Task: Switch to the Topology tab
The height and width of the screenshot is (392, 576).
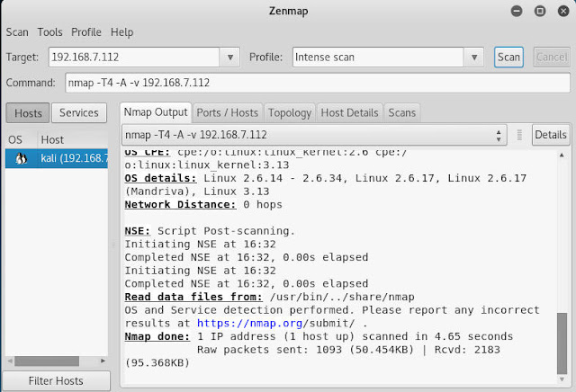Action: tap(290, 112)
